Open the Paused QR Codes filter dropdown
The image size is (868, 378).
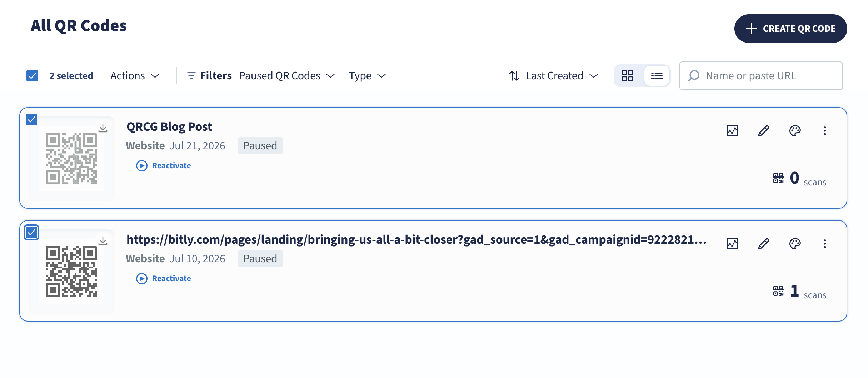click(x=287, y=76)
